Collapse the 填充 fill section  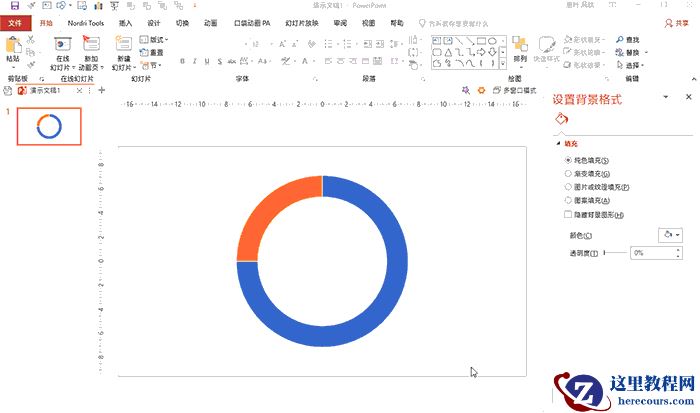click(x=558, y=143)
